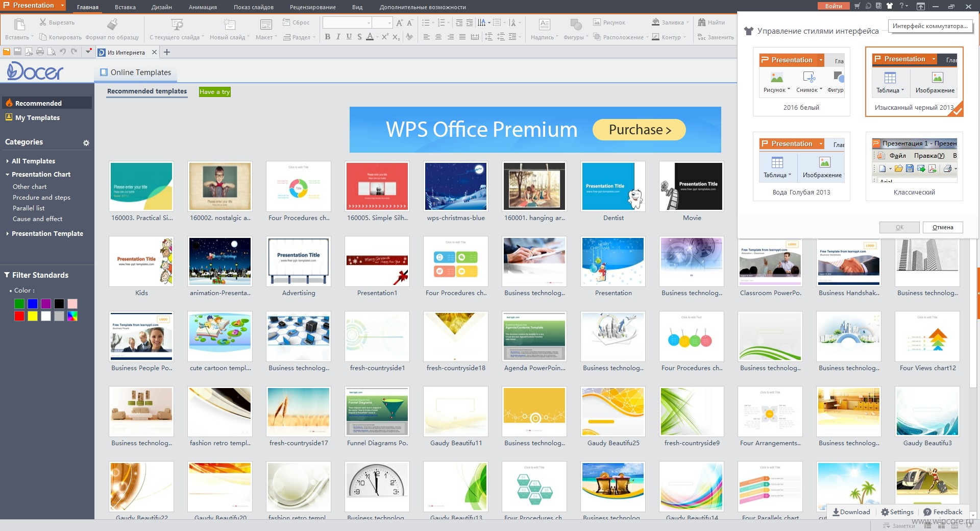
Task: Align text left icon
Action: [x=426, y=37]
